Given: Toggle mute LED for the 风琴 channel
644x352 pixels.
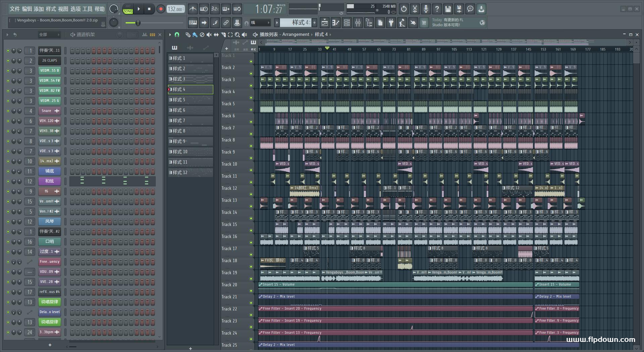Looking at the screenshot, I should (x=8, y=222).
